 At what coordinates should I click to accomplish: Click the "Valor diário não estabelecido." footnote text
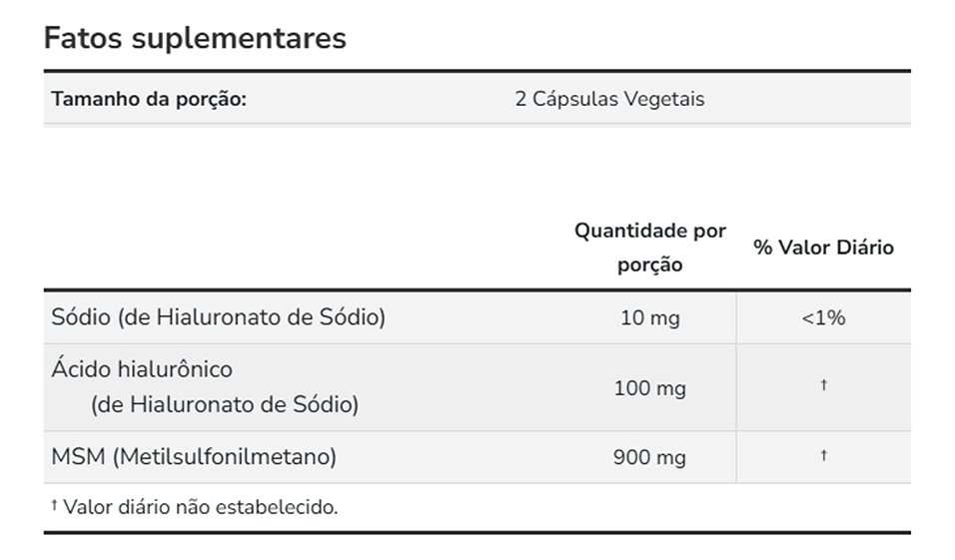click(x=201, y=507)
